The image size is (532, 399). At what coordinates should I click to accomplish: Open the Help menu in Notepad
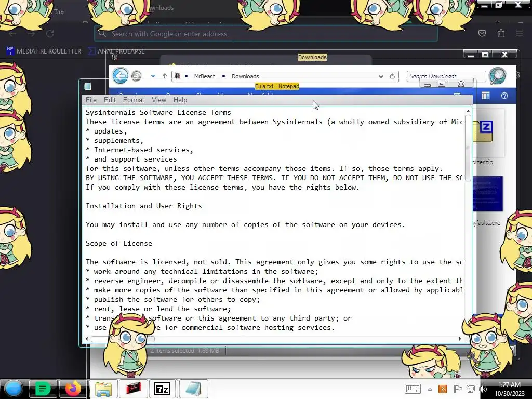coord(180,100)
